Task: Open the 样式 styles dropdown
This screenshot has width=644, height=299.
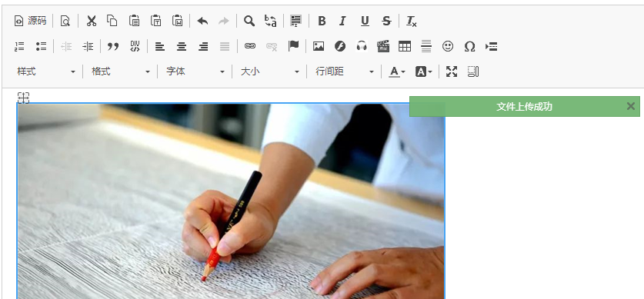Action: (x=46, y=71)
